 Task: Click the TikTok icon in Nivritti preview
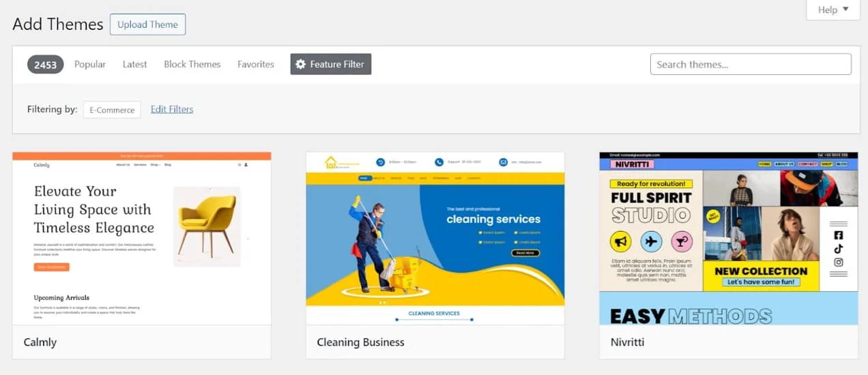point(839,249)
